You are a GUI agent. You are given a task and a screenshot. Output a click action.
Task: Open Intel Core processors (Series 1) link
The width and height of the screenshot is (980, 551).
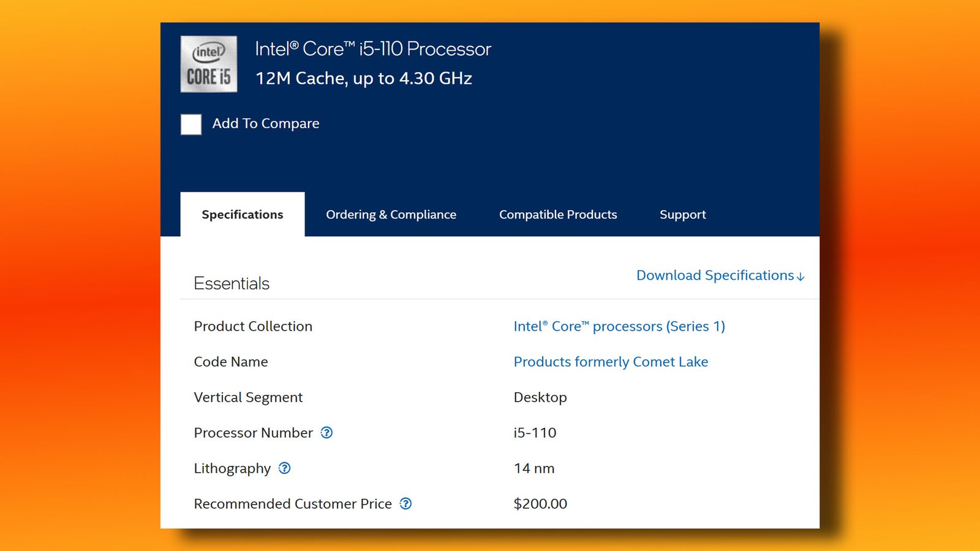pyautogui.click(x=619, y=326)
